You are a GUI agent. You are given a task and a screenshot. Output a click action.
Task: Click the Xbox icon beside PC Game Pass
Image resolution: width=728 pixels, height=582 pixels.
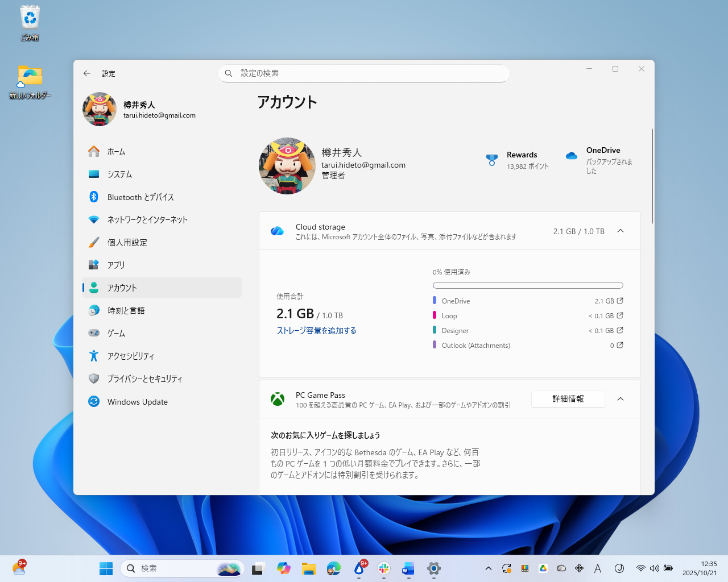point(278,399)
